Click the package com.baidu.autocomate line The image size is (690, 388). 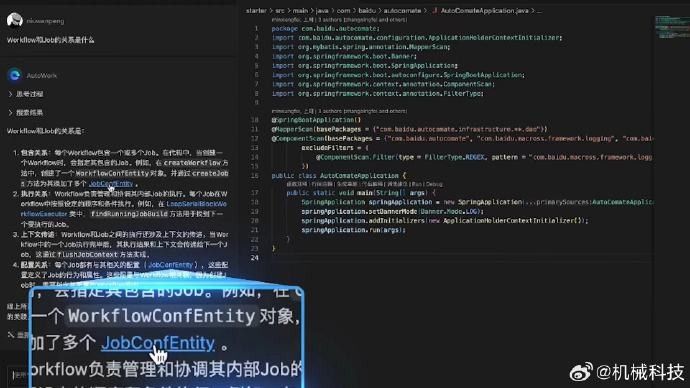pyautogui.click(x=326, y=29)
